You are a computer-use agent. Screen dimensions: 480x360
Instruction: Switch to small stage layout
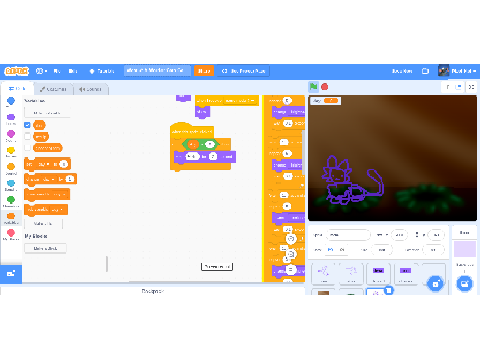pyautogui.click(x=448, y=87)
